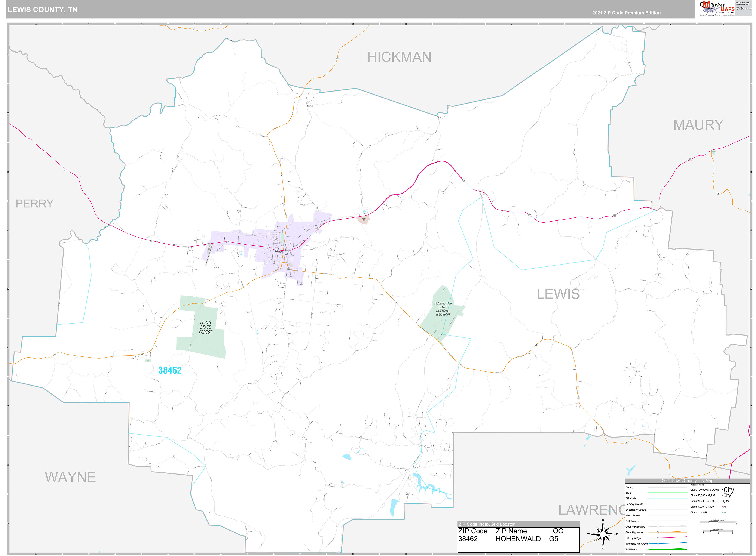Viewport: 756px width, 556px height.
Task: Toggle the State boundary legend entry
Action: pyautogui.click(x=667, y=493)
